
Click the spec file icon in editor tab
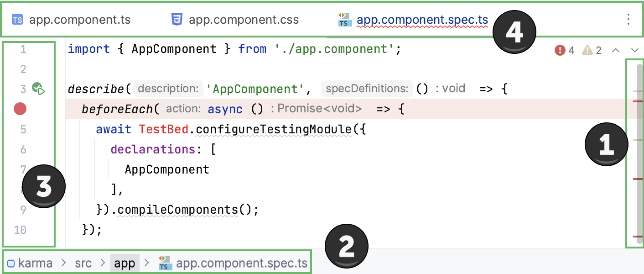[345, 20]
